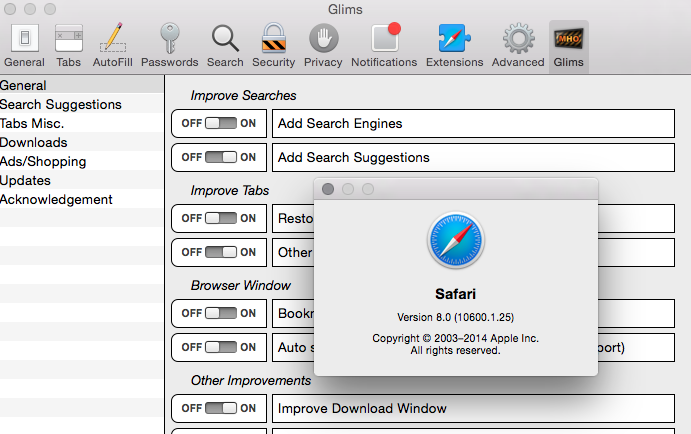This screenshot has height=434, width=691.
Task: Click the Improve Tabs section heading
Action: (230, 190)
